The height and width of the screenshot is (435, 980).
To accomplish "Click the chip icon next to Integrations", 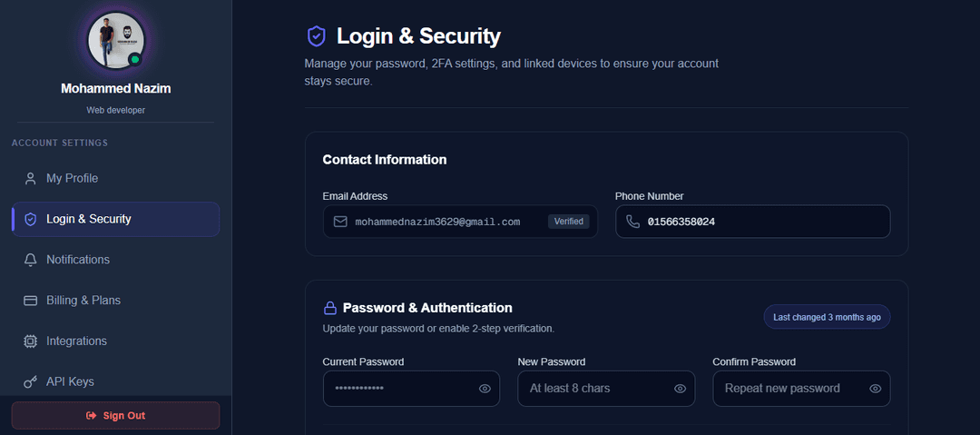I will (30, 341).
